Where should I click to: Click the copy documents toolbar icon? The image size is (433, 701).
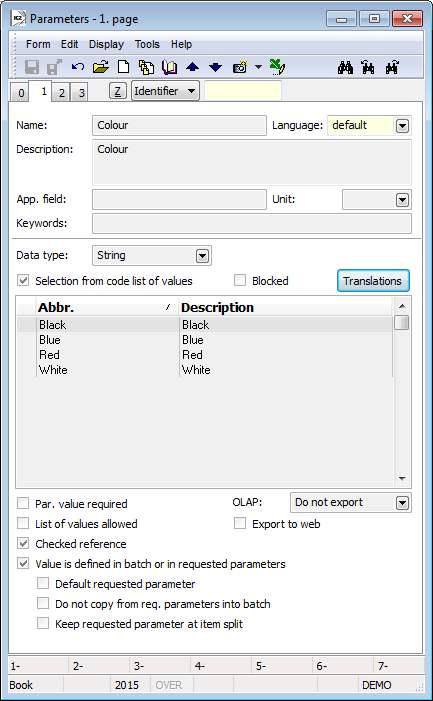click(x=147, y=68)
